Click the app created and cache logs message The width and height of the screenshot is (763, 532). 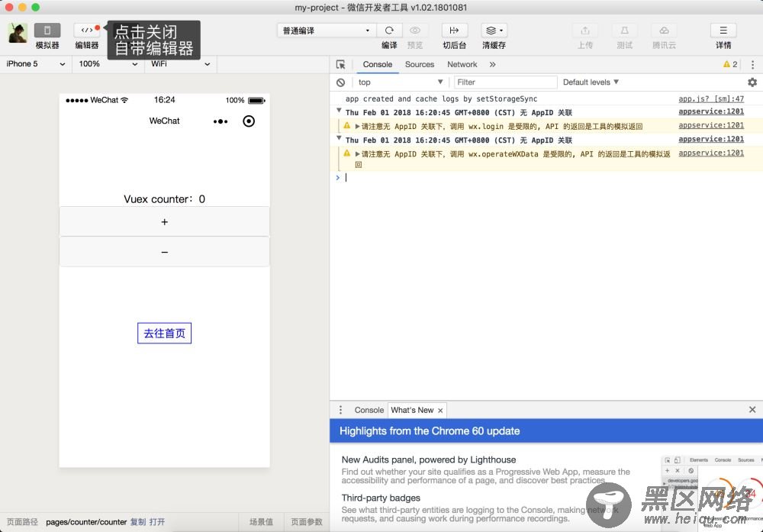(441, 98)
